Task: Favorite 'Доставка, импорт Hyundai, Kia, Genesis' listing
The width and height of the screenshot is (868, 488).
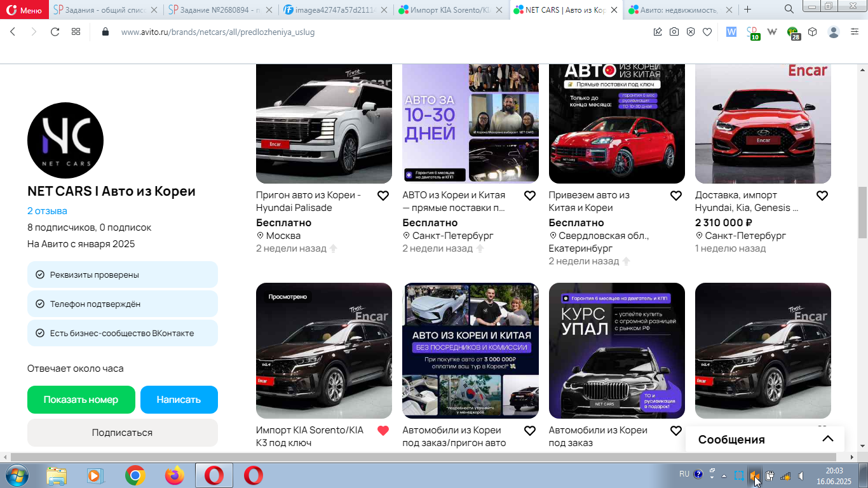Action: (x=822, y=196)
